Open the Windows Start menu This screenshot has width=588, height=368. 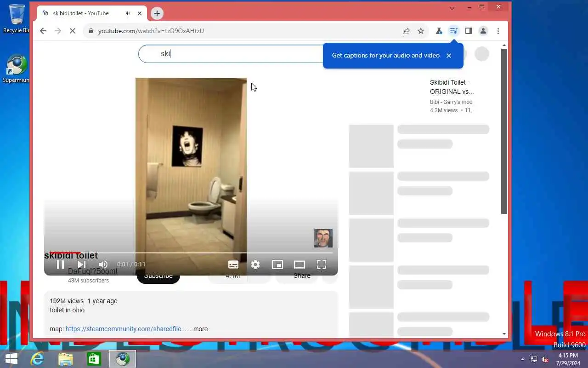click(11, 359)
